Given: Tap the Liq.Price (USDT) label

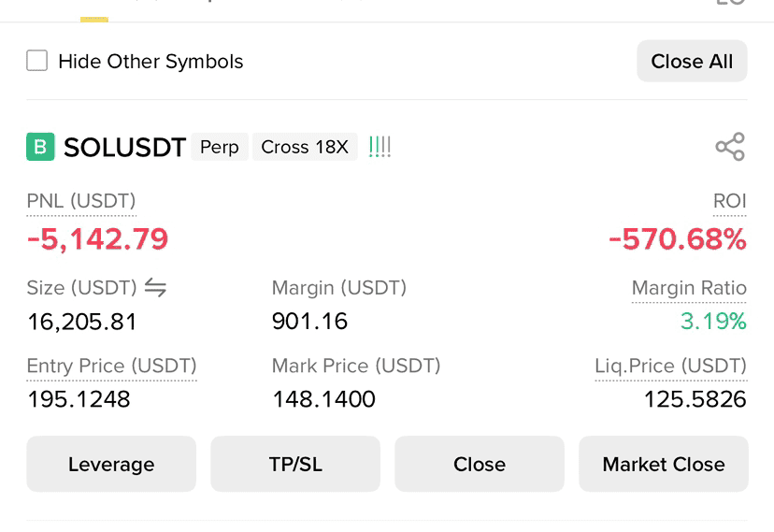Looking at the screenshot, I should pyautogui.click(x=671, y=366).
